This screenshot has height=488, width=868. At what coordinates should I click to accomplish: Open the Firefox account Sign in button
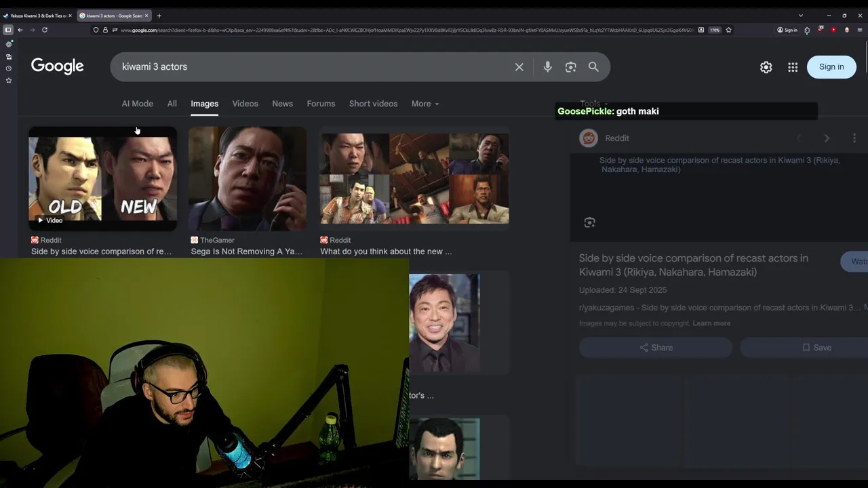click(787, 30)
